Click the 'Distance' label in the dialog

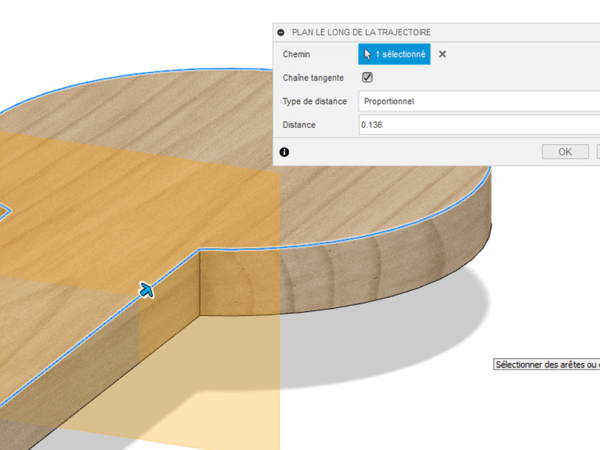point(299,125)
